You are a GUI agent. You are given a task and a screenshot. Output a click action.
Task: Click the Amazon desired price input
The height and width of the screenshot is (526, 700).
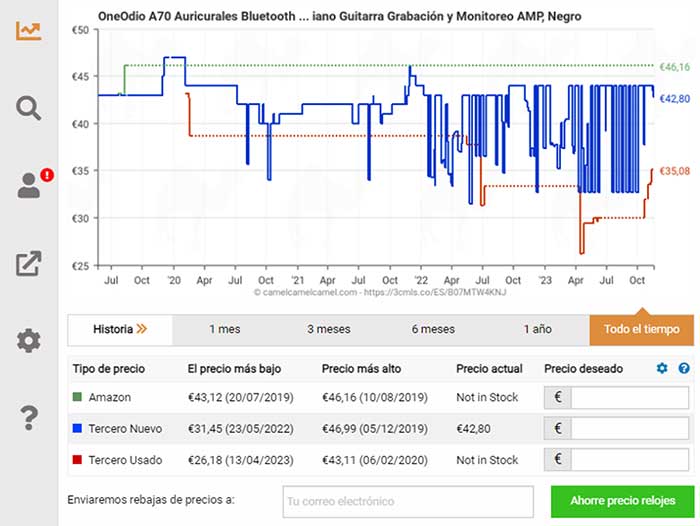coord(629,398)
